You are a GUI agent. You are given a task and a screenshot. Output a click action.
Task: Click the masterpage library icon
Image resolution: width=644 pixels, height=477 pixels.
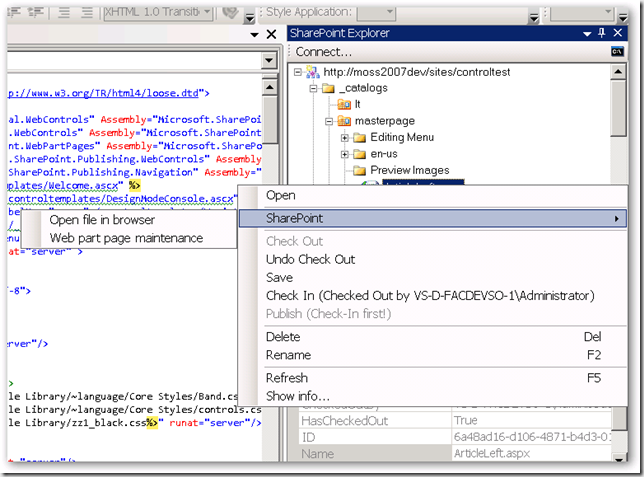(344, 121)
